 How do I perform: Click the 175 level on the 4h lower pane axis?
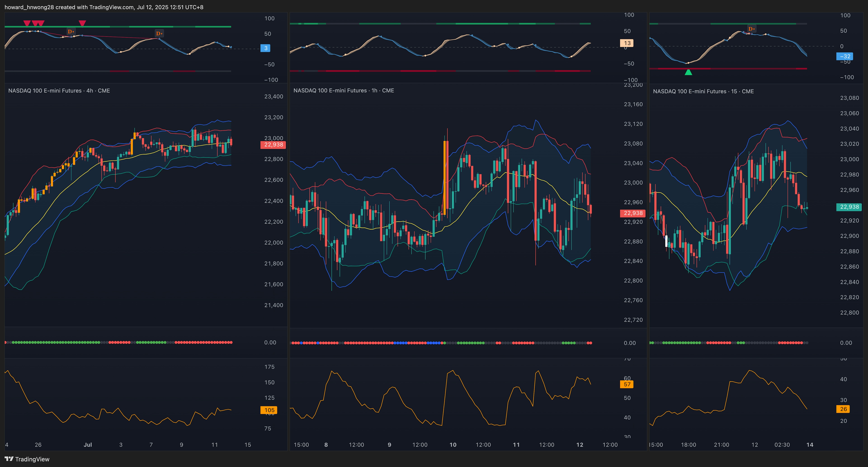pyautogui.click(x=269, y=367)
